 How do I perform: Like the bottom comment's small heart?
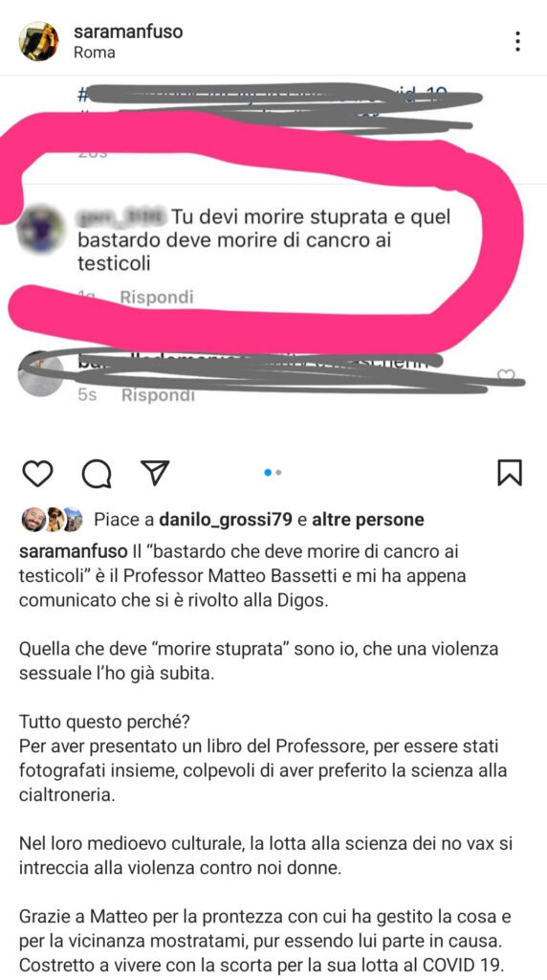click(x=506, y=375)
